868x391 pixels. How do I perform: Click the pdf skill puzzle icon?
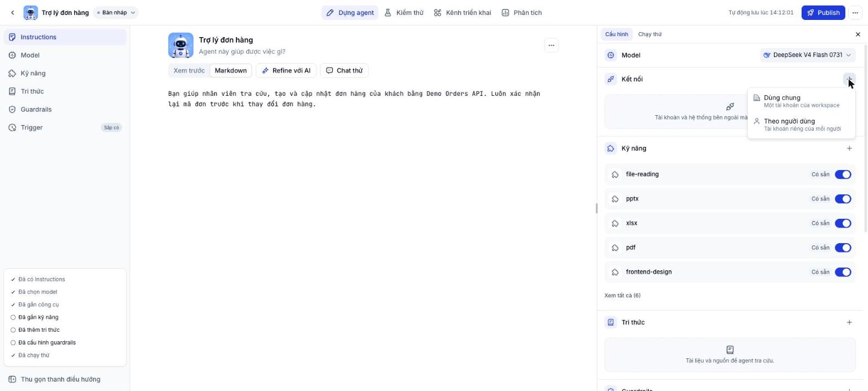pyautogui.click(x=615, y=248)
